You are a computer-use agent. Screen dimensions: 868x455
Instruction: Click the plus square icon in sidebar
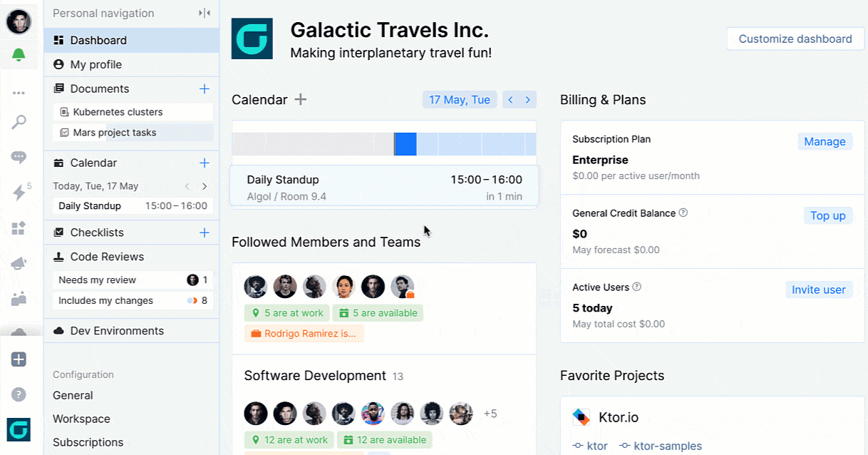click(x=19, y=359)
